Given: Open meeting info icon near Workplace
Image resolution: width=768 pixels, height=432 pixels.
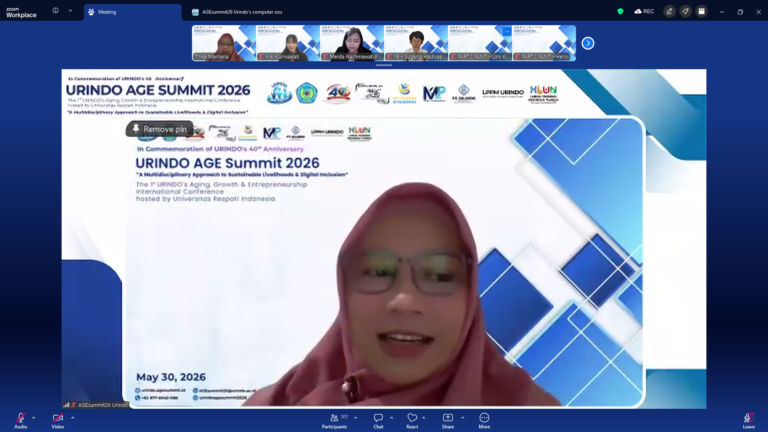Looking at the screenshot, I should coord(55,10).
